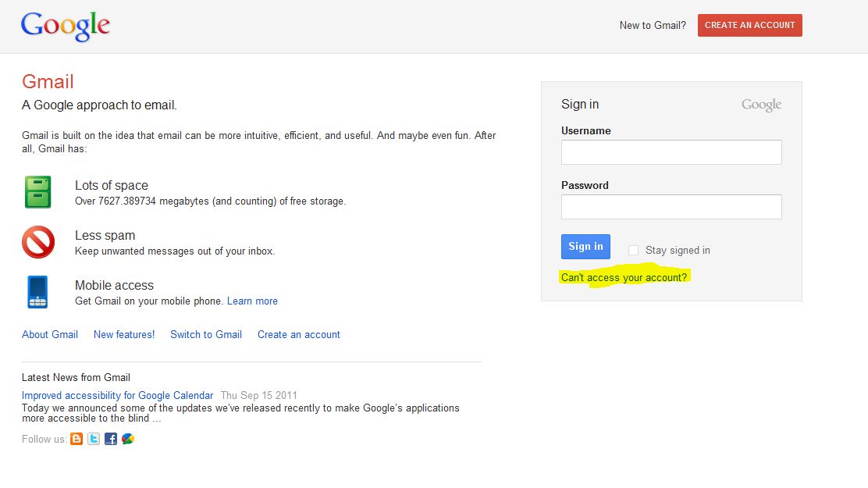
Task: Open the Google Buzz follow icon
Action: 128,439
